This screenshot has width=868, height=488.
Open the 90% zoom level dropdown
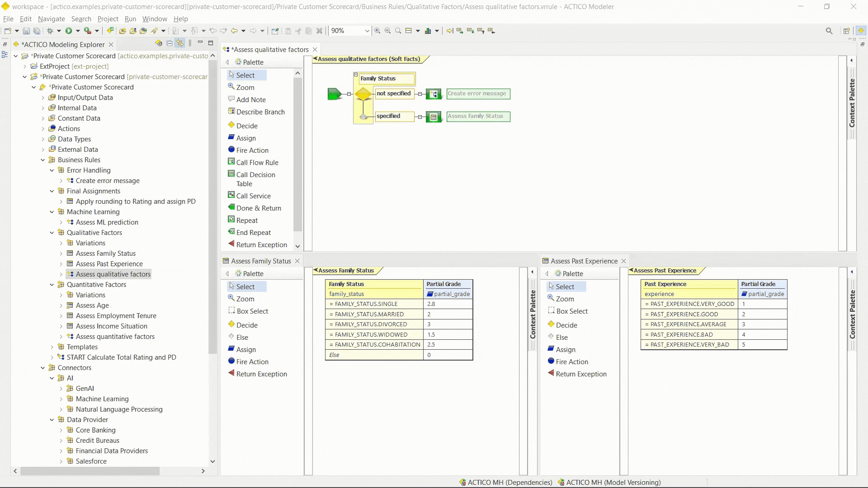point(367,31)
